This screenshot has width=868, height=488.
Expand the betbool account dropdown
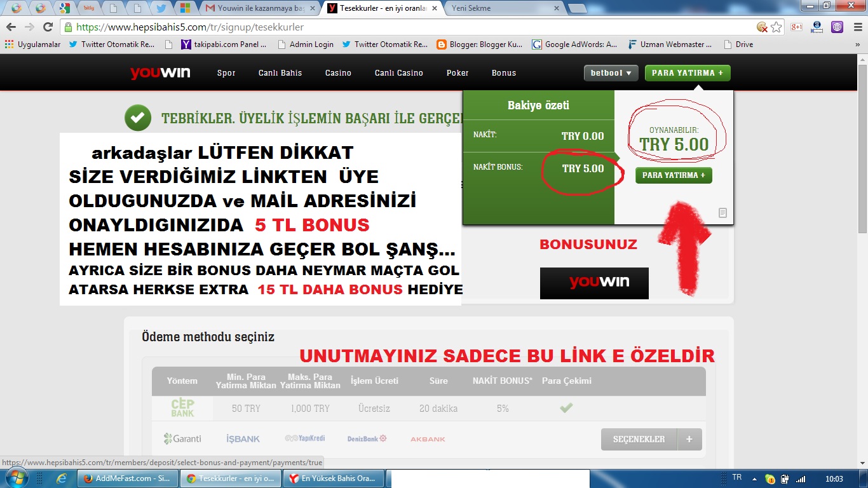[611, 73]
